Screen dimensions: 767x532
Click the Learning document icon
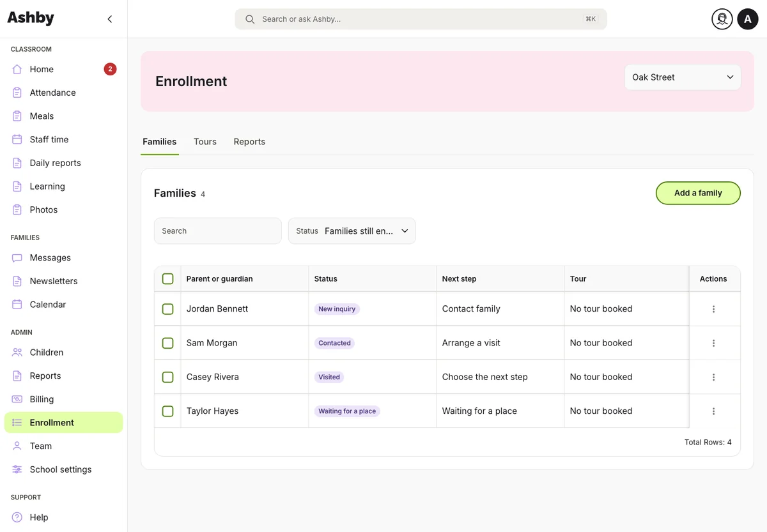[x=17, y=186]
